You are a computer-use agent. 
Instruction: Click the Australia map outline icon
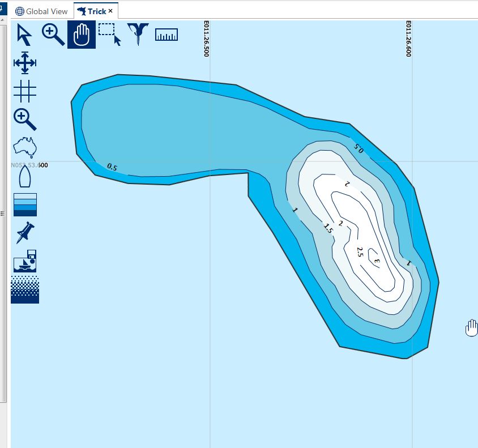[x=24, y=148]
